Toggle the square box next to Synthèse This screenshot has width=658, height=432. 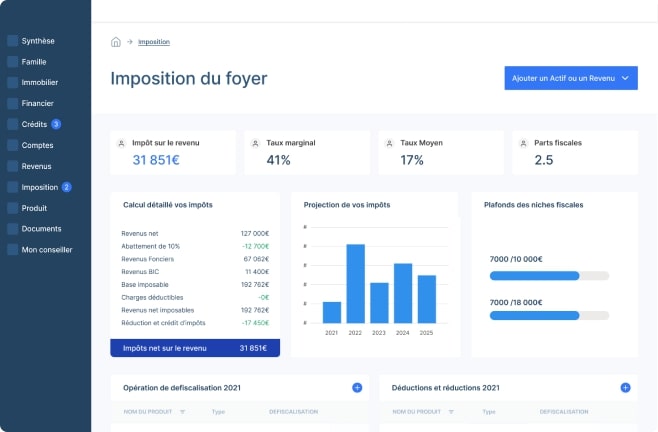tap(12, 41)
